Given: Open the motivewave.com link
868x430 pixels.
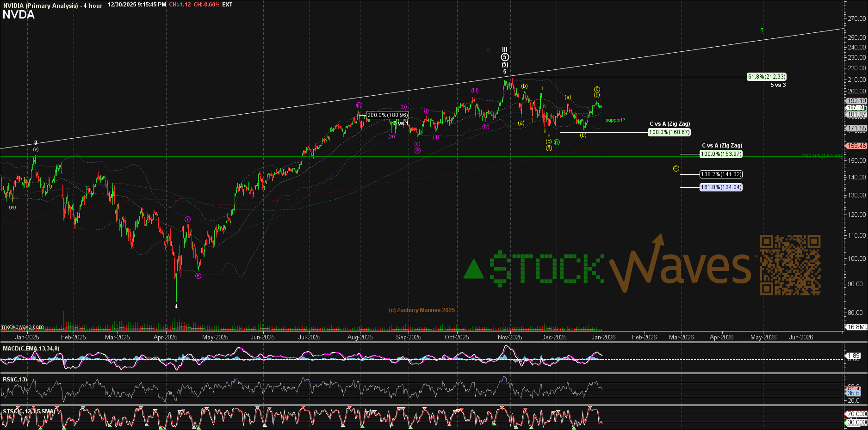Looking at the screenshot, I should coord(23,327).
